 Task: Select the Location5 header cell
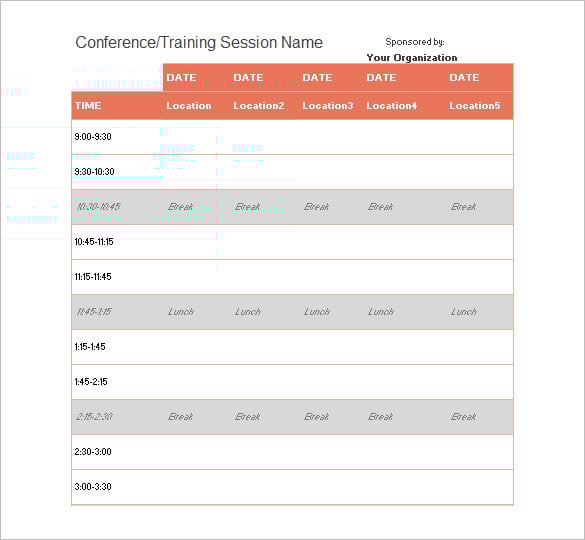[475, 106]
